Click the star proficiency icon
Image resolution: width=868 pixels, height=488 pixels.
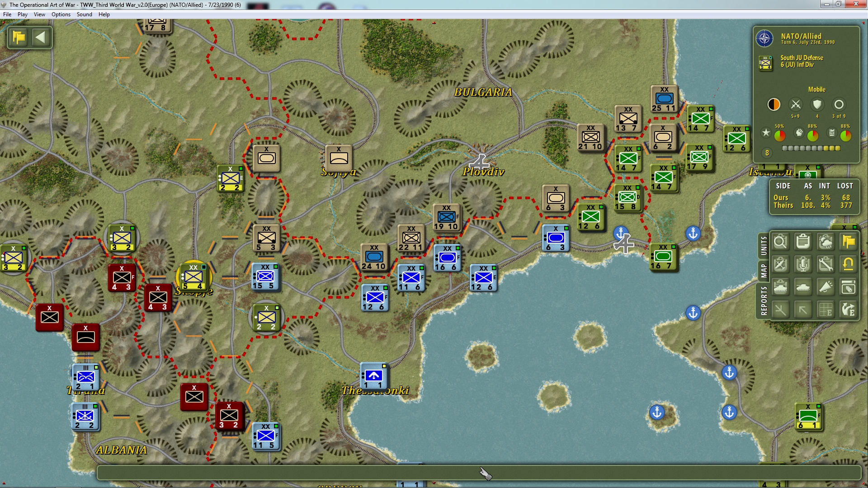(766, 132)
